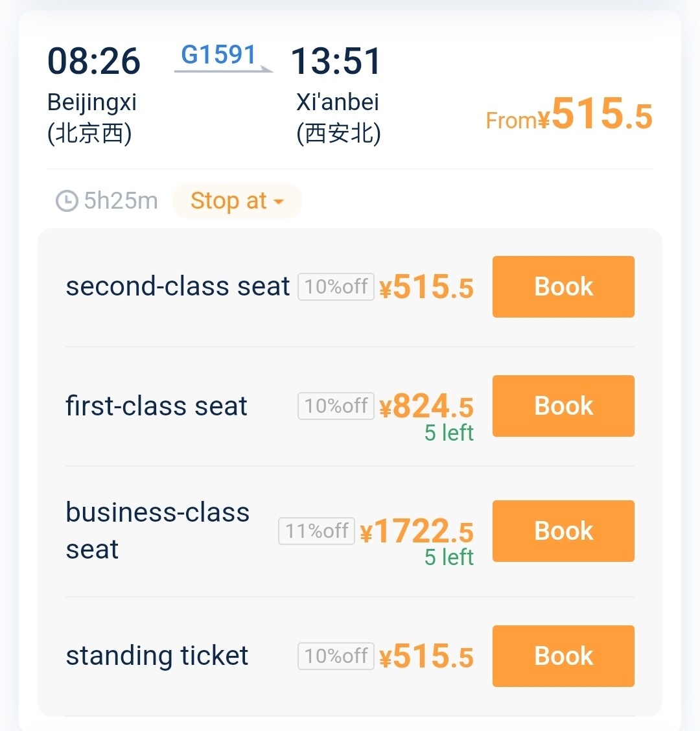
Task: Tap "5 left" under first-class price
Action: point(449,432)
